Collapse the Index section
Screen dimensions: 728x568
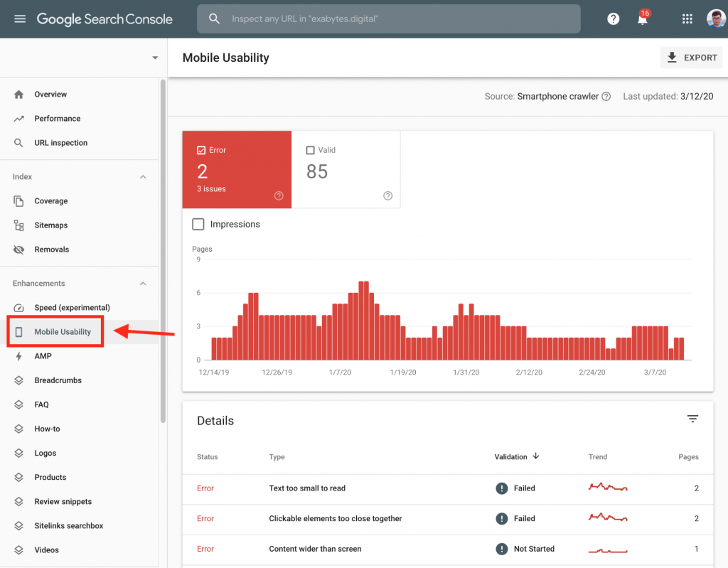(x=143, y=177)
